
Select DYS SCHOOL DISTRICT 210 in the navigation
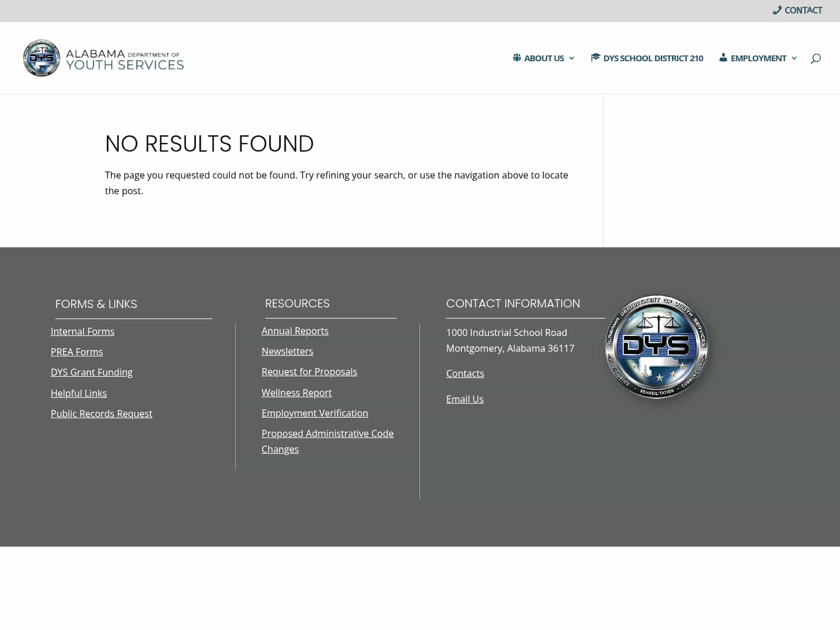(653, 58)
